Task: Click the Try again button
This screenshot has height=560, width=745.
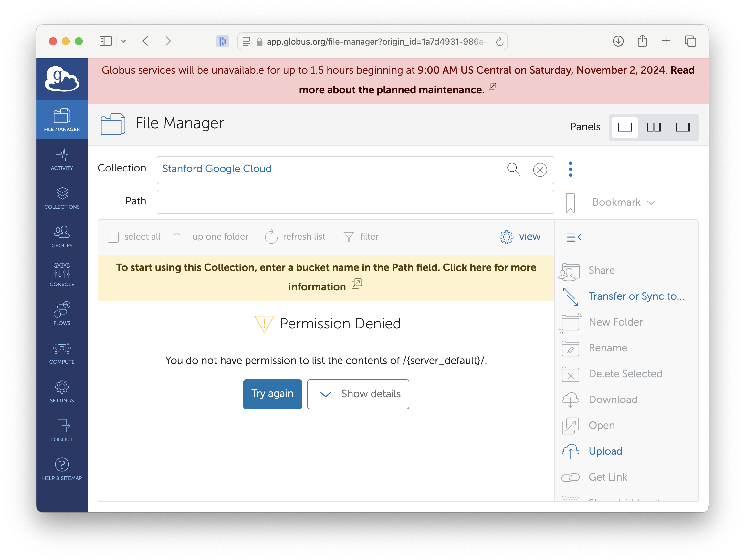Action: tap(272, 394)
